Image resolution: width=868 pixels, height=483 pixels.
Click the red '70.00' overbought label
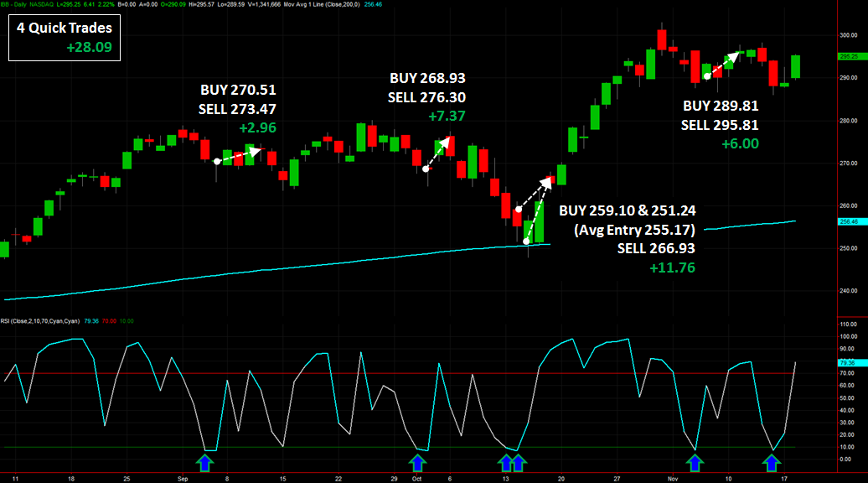point(109,321)
